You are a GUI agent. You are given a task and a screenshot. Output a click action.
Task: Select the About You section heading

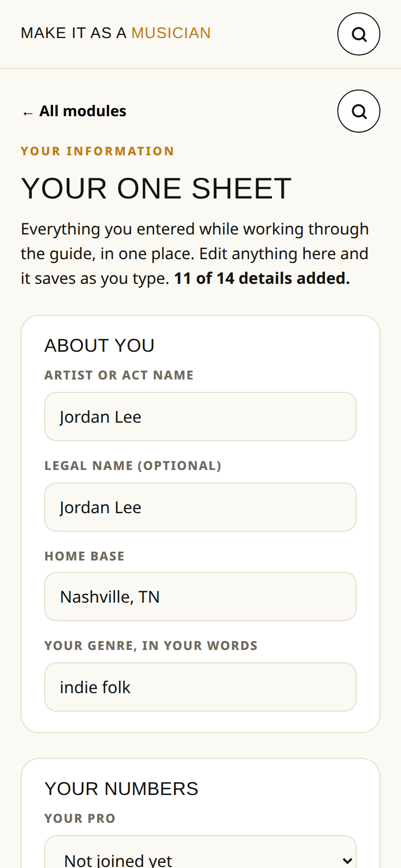(x=99, y=346)
